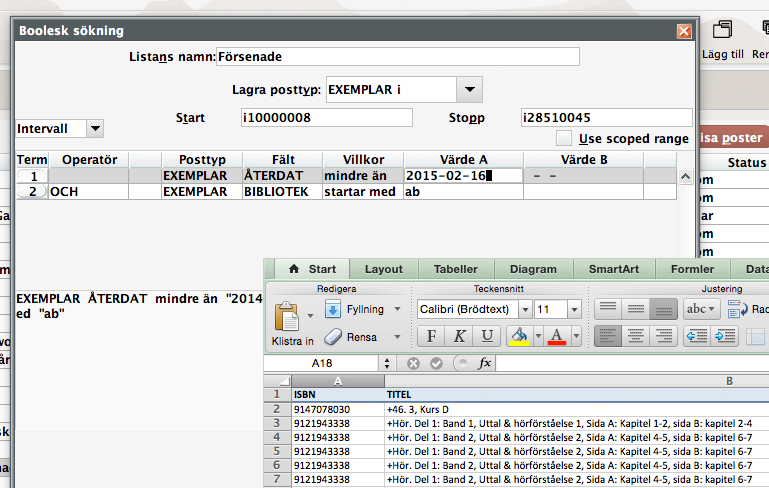Expand the Intervall dropdown
This screenshot has width=769, height=488.
click(95, 128)
